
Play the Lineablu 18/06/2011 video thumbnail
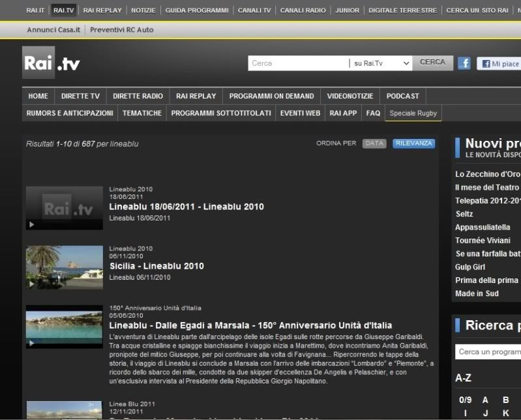64,207
